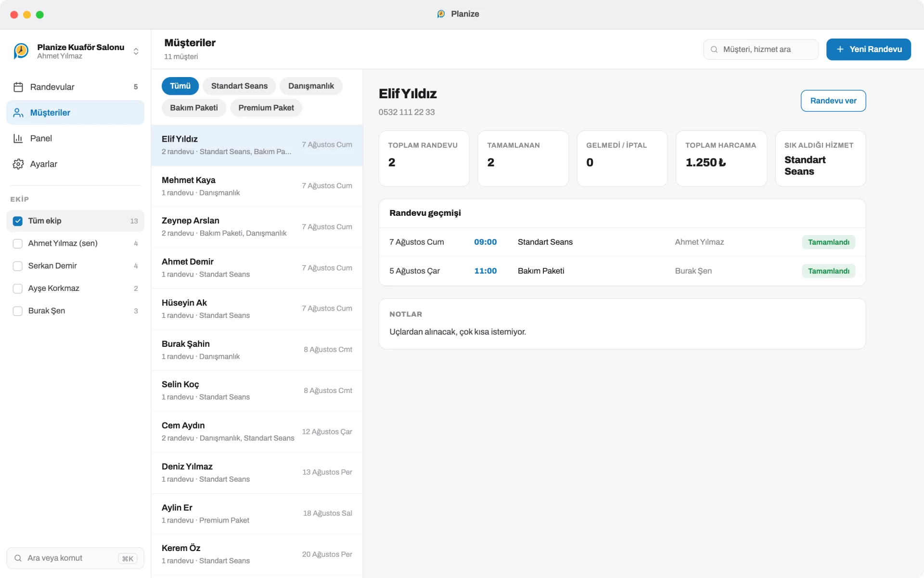This screenshot has height=578, width=924.
Task: Select customer Deniz Yılmaz
Action: pos(257,473)
